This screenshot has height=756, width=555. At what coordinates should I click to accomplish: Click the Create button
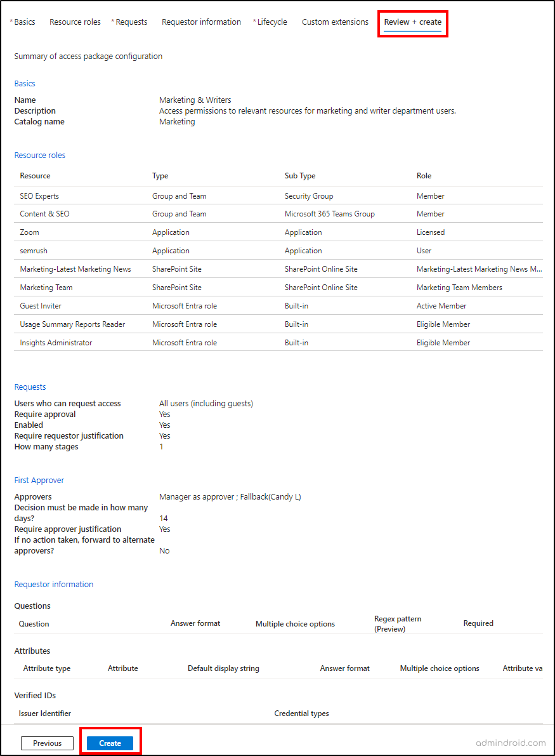coord(110,743)
